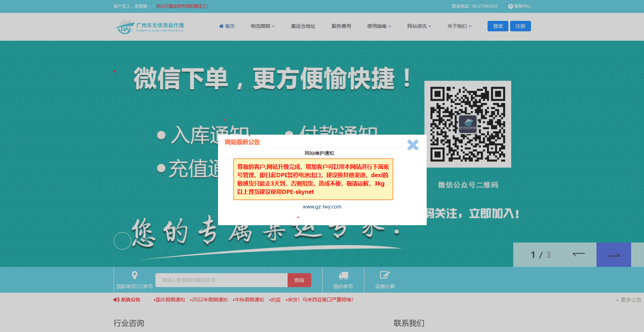
Task: Open the 2022年假期通知 announcement
Action: click(209, 300)
